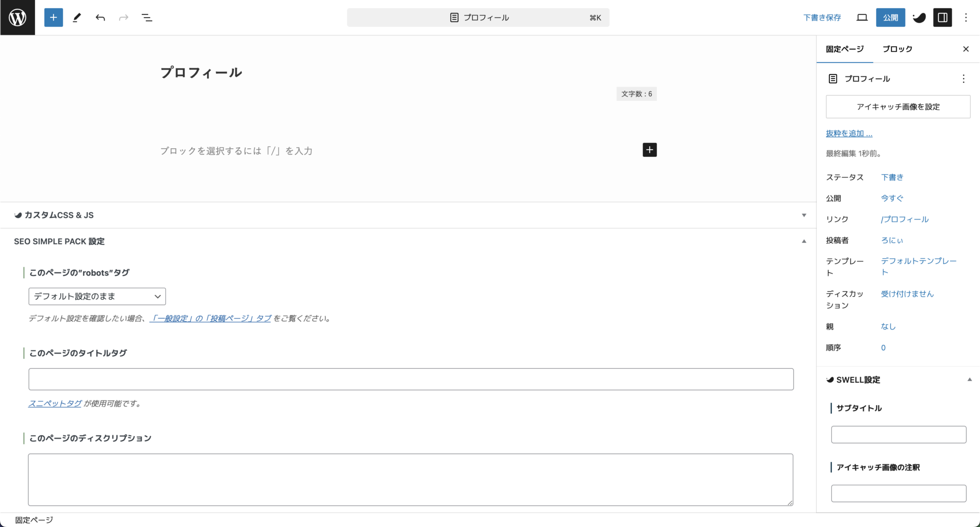Screen dimensions: 980x527
Task: Click the page title tag input field
Action: 411,379
